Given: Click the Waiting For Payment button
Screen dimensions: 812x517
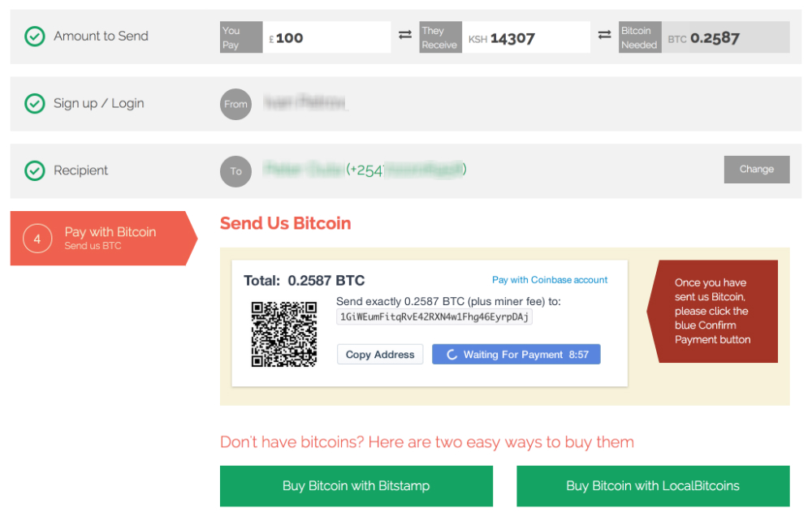Looking at the screenshot, I should pos(516,355).
